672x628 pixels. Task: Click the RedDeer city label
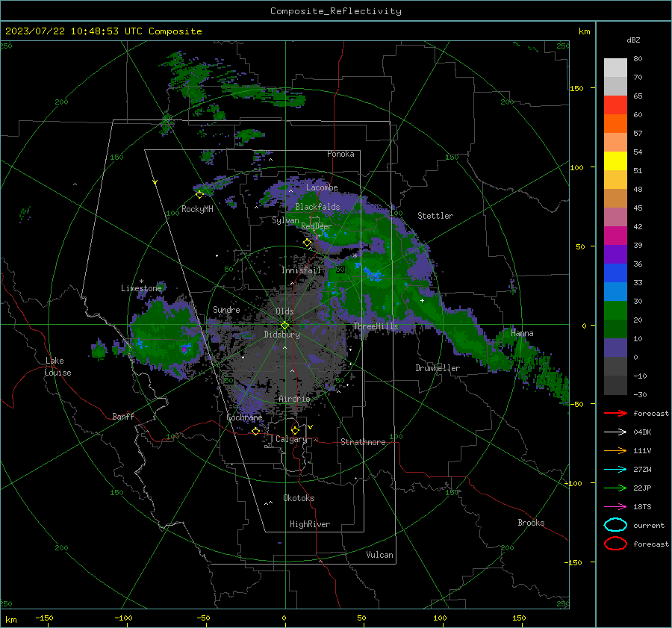(317, 226)
